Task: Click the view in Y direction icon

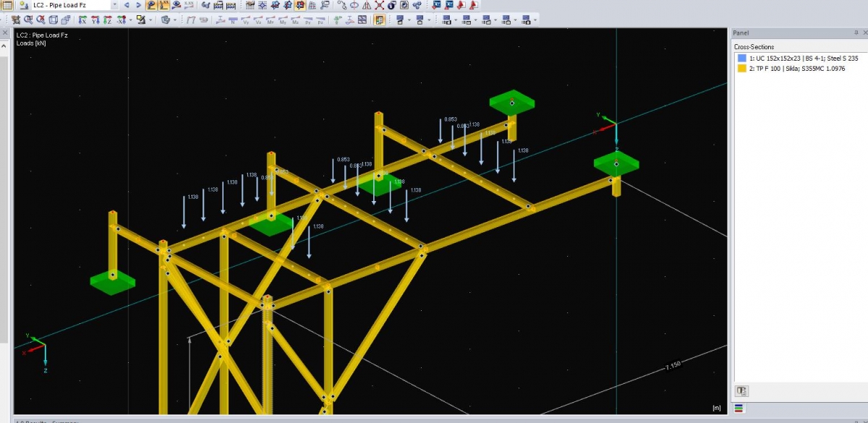Action: click(95, 20)
